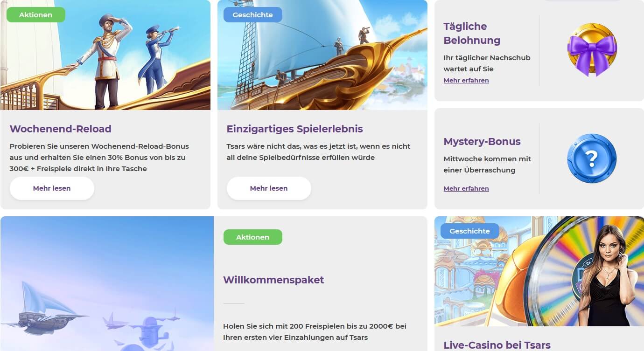Click the blue question mark Mystery-Bonus icon
The height and width of the screenshot is (351, 644).
click(x=592, y=158)
